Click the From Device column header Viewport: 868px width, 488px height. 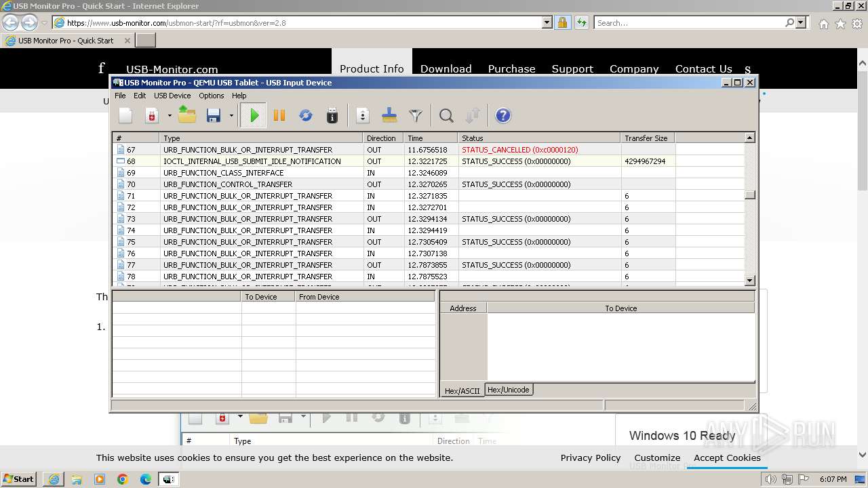point(365,297)
